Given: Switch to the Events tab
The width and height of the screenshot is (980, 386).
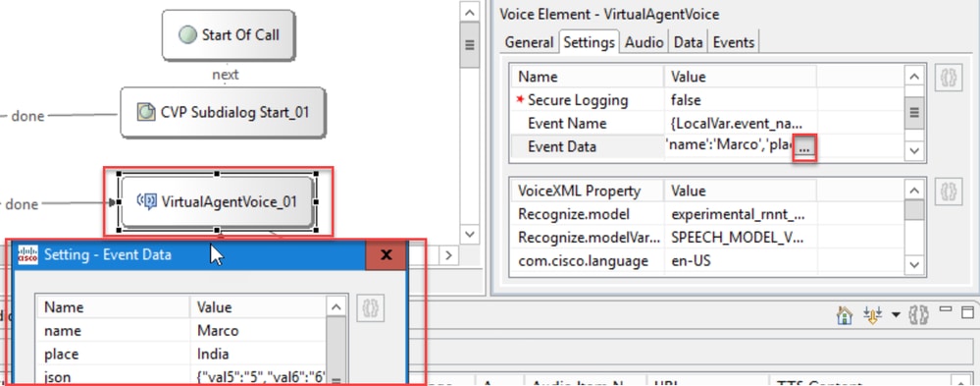Looking at the screenshot, I should 734,42.
